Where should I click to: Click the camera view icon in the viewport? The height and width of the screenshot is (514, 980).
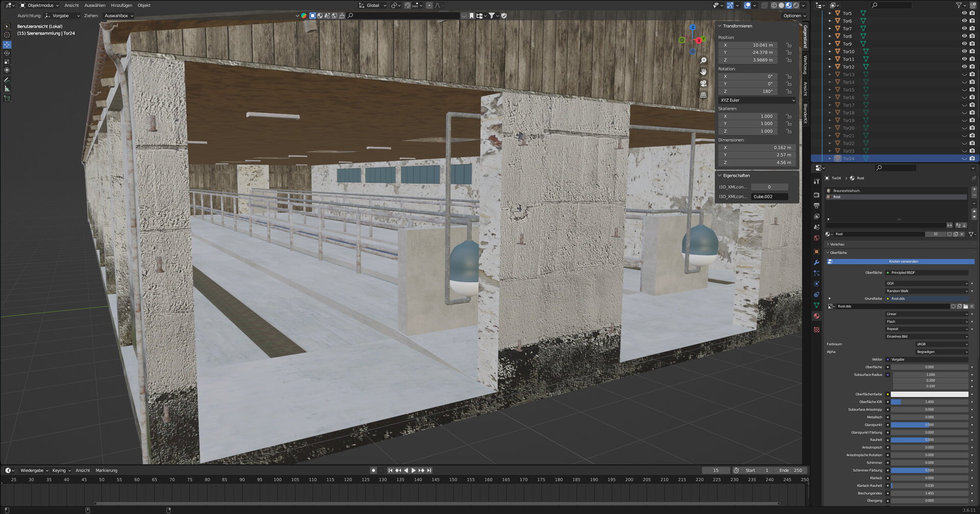[x=703, y=84]
